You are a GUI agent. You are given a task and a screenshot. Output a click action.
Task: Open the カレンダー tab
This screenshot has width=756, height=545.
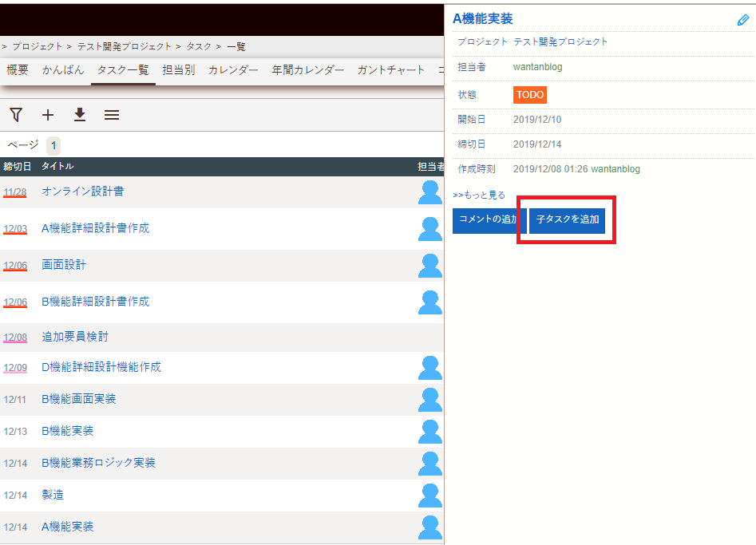pyautogui.click(x=233, y=70)
